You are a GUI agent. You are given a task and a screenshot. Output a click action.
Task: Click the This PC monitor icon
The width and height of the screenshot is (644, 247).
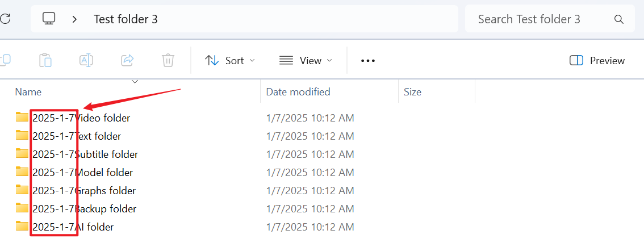tap(49, 19)
